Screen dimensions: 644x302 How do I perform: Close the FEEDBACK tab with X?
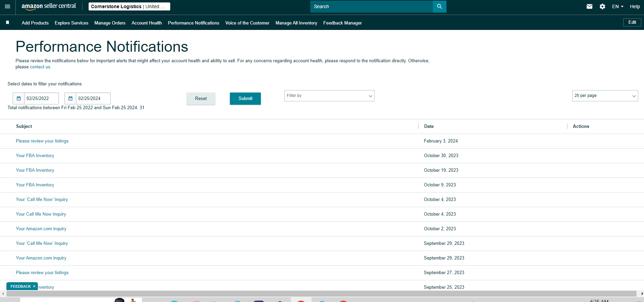coord(34,286)
